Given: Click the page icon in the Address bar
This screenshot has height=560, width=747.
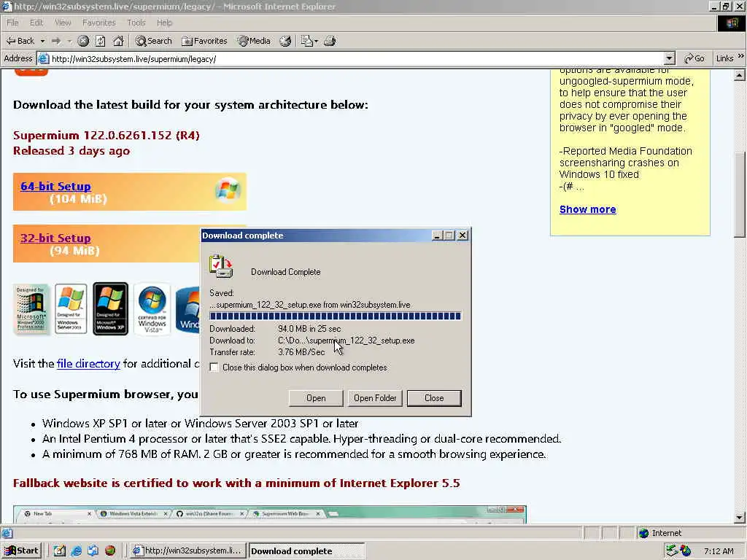Looking at the screenshot, I should pos(43,59).
